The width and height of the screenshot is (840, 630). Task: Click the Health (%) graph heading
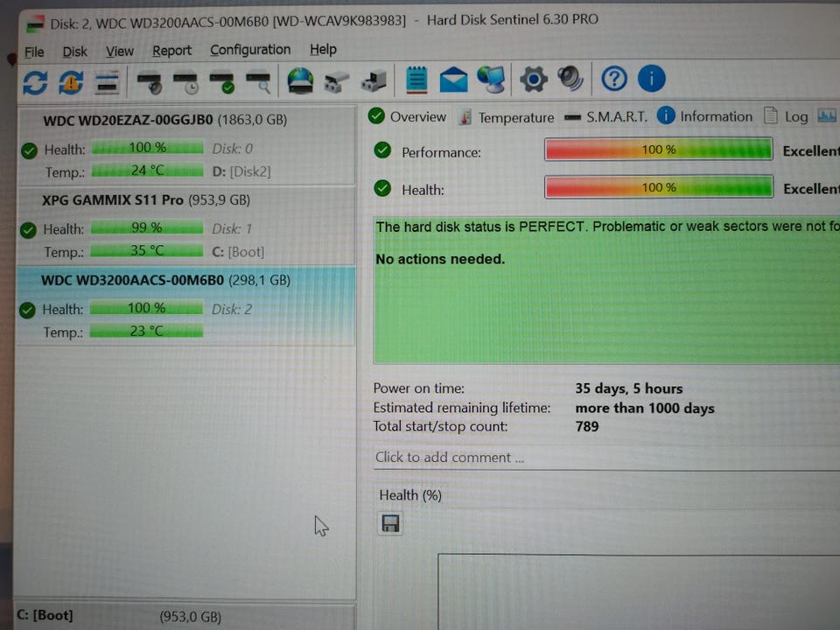tap(409, 495)
